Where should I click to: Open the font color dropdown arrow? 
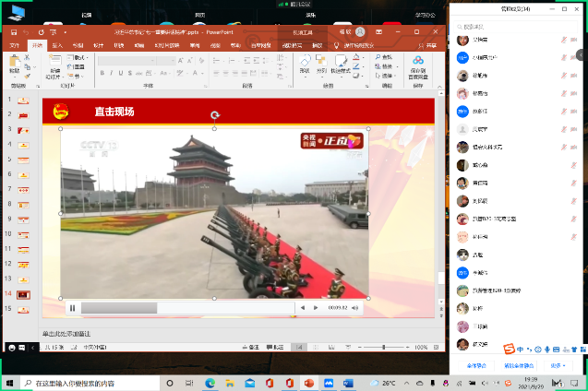pos(202,74)
